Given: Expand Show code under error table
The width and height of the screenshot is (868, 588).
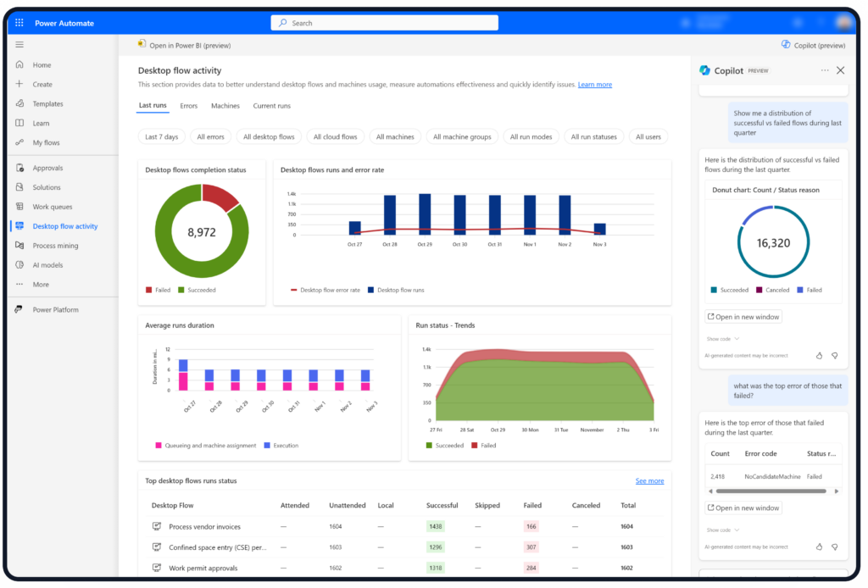Looking at the screenshot, I should [x=722, y=530].
